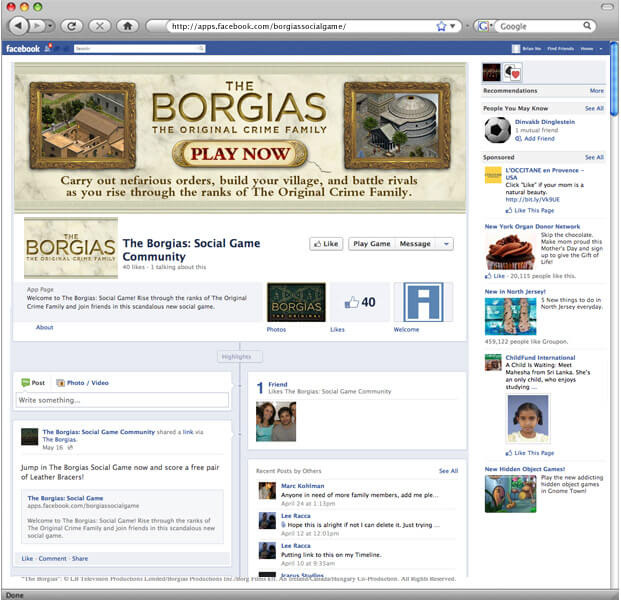Click the Write something text field
Screen dimensions: 621x600
(x=122, y=400)
